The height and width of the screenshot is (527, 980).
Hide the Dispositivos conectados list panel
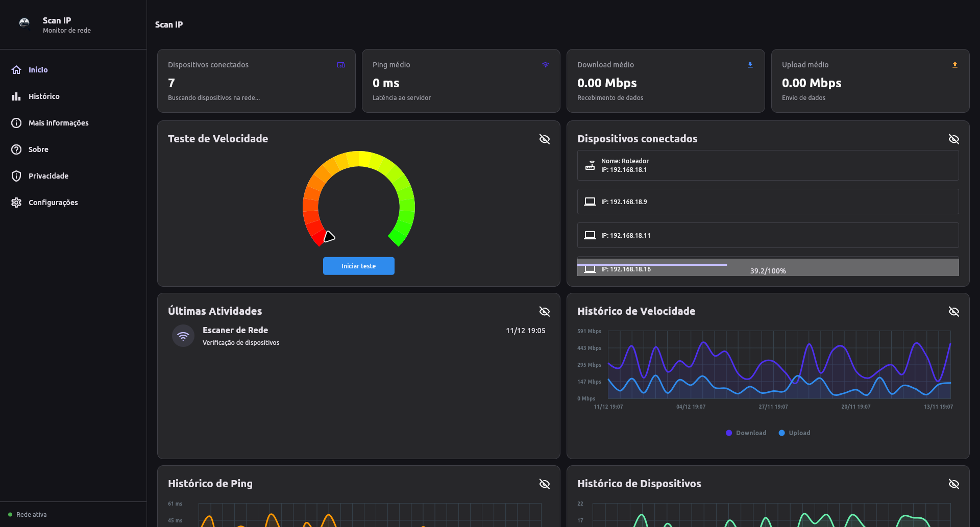(x=954, y=139)
